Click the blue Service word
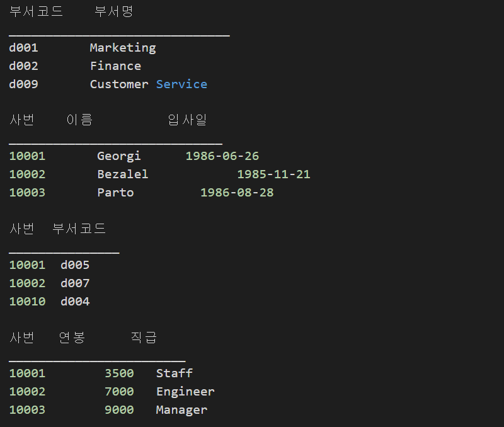 [x=181, y=84]
